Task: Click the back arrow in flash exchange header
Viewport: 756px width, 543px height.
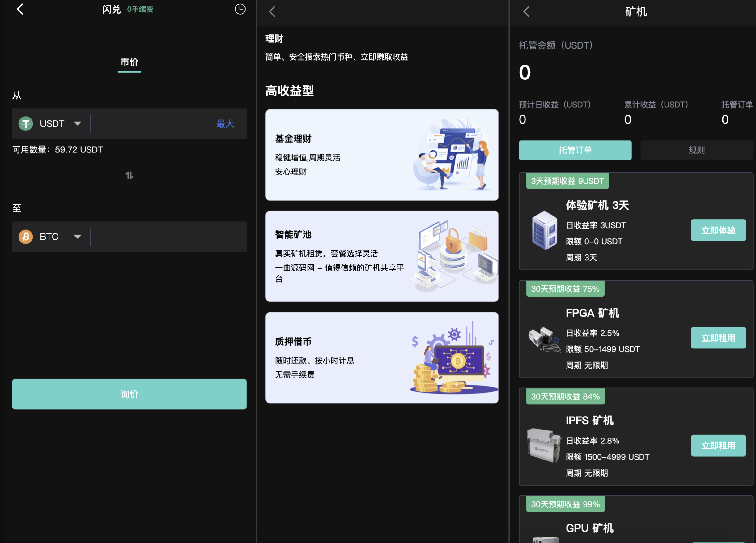Action: [x=20, y=9]
